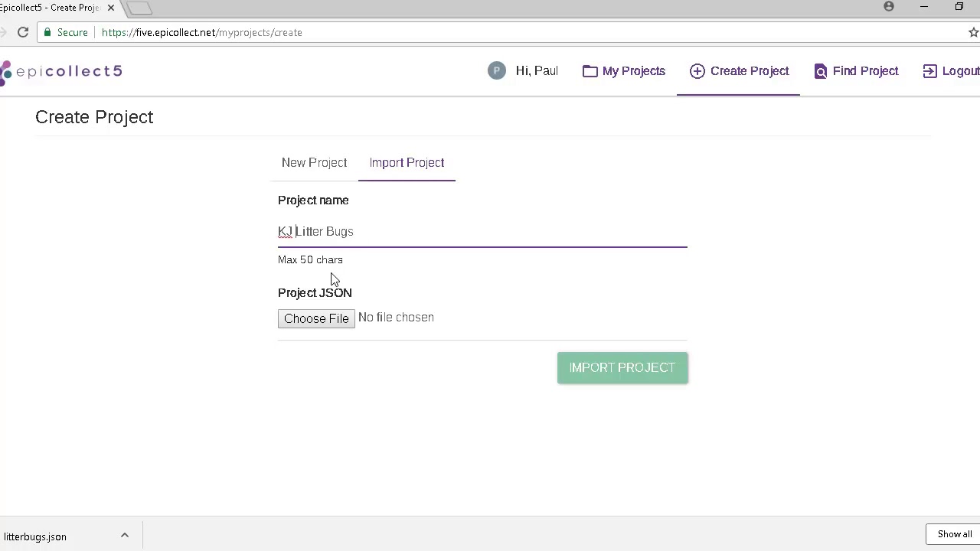Click Show all downloads button
Screen dimensions: 980x551
coord(954,534)
